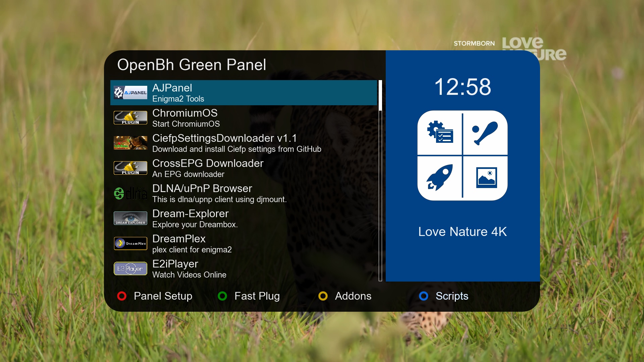Select the DreamPlex entry
Viewport: 644px width, 362px height.
[x=244, y=243]
